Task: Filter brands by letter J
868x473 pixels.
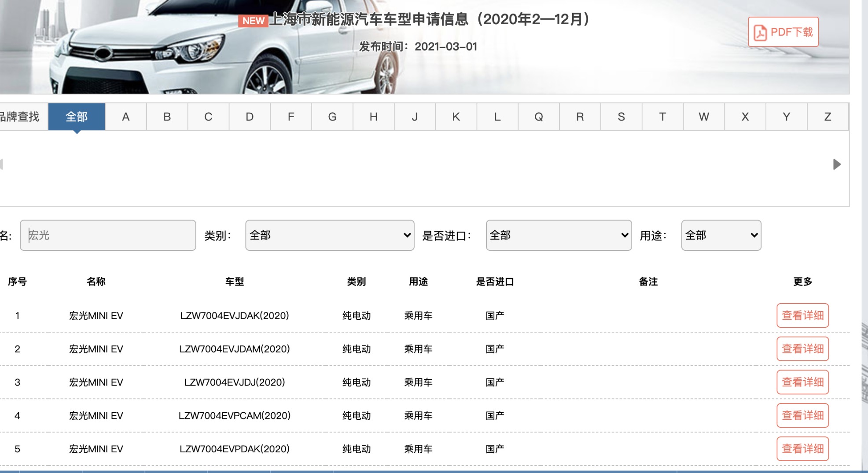Action: 415,117
